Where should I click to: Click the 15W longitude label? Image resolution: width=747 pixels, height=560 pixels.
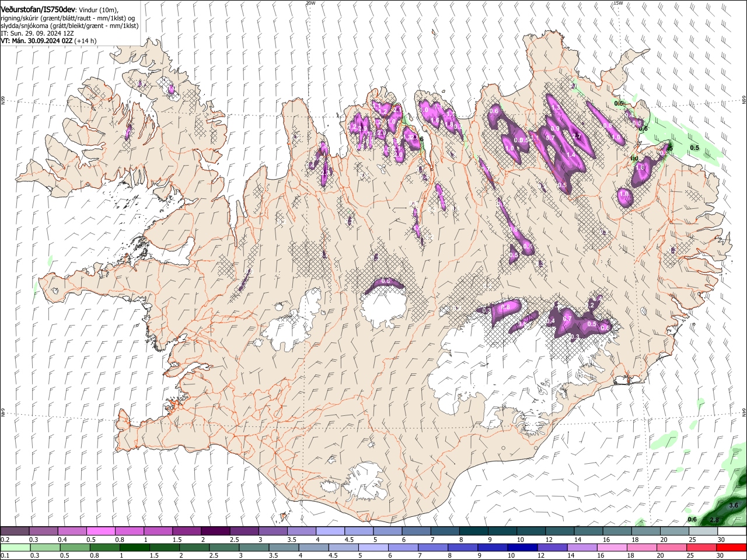618,3
